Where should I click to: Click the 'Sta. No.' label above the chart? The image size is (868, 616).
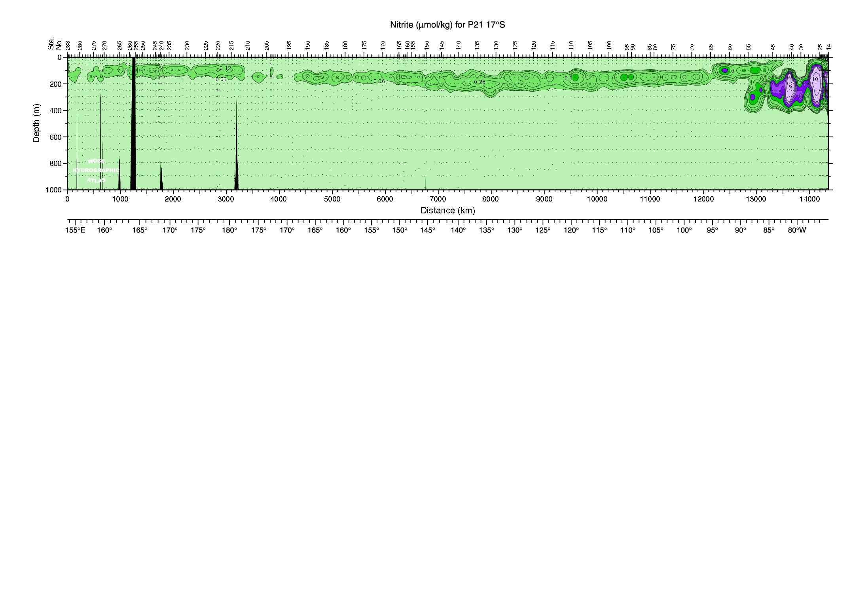(55, 43)
